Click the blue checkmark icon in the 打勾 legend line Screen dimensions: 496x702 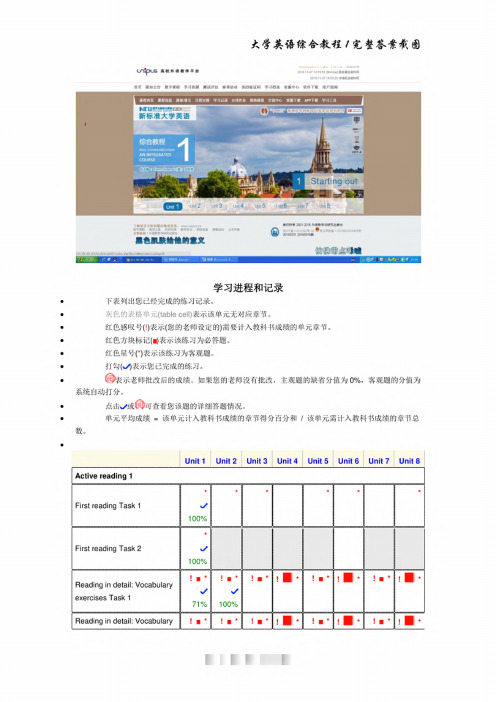pos(126,367)
